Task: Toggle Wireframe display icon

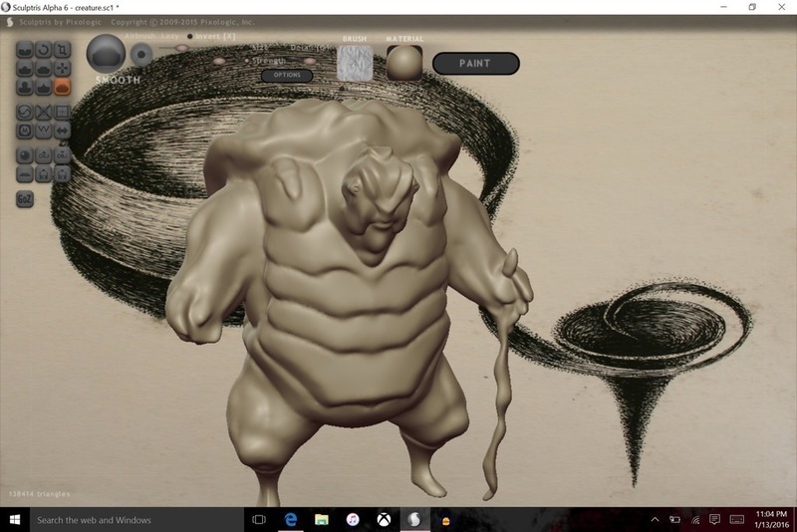Action: click(x=44, y=131)
